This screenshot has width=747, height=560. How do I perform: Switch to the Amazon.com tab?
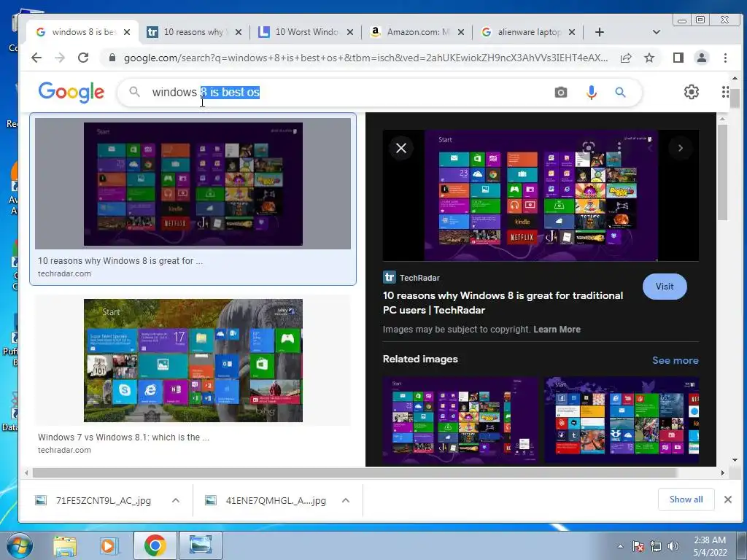coord(417,32)
